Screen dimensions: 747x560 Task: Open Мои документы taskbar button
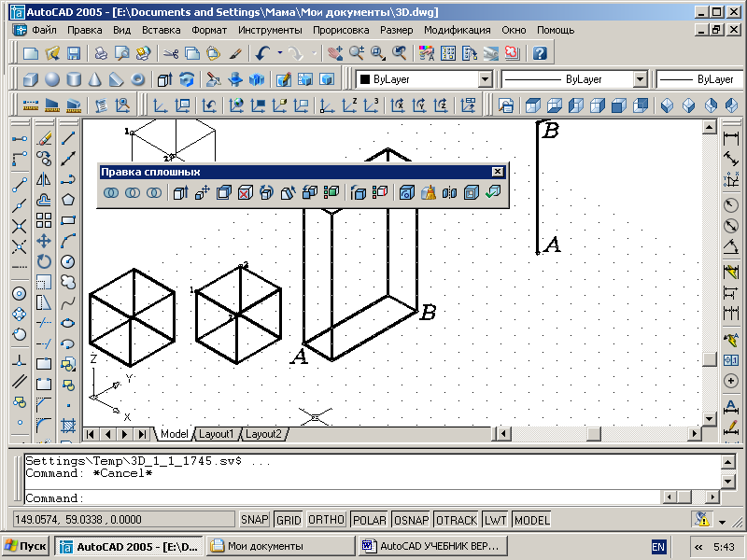(281, 546)
